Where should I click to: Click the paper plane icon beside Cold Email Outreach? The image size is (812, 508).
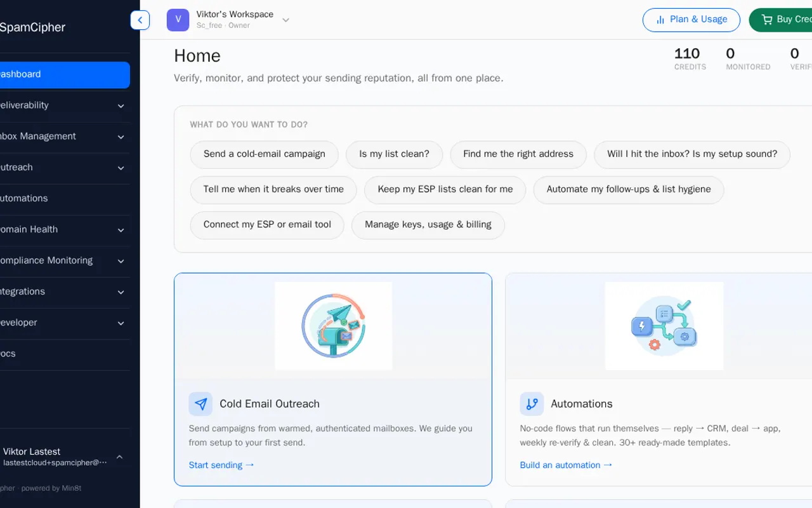tap(200, 404)
